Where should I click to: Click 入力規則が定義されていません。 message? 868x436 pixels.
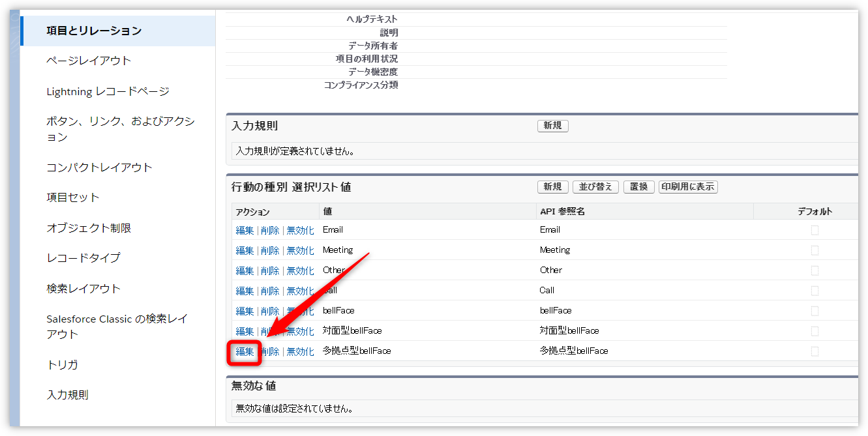click(295, 151)
